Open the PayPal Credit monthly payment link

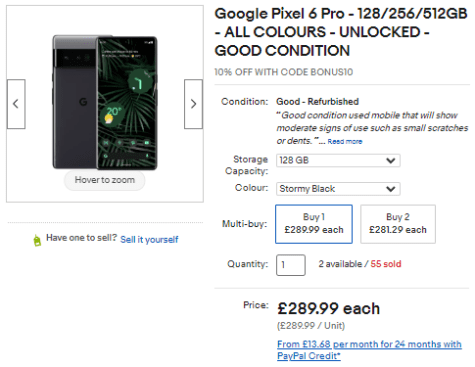(369, 350)
